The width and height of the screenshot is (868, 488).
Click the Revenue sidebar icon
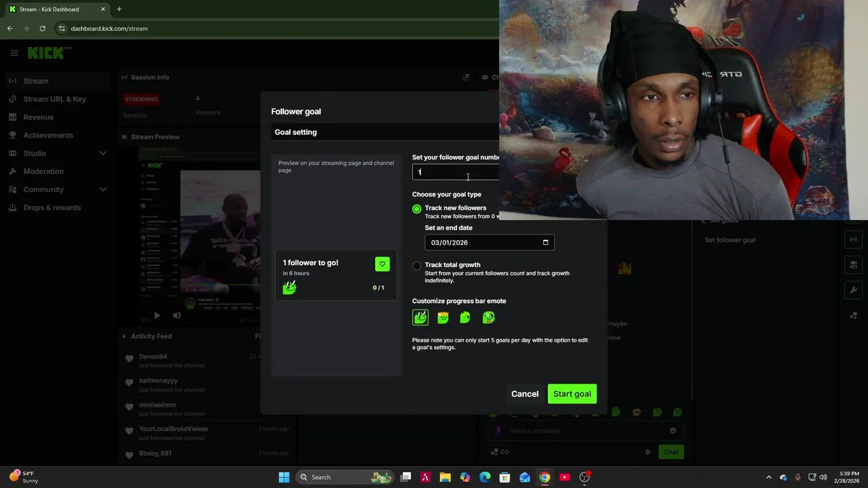[x=13, y=117]
